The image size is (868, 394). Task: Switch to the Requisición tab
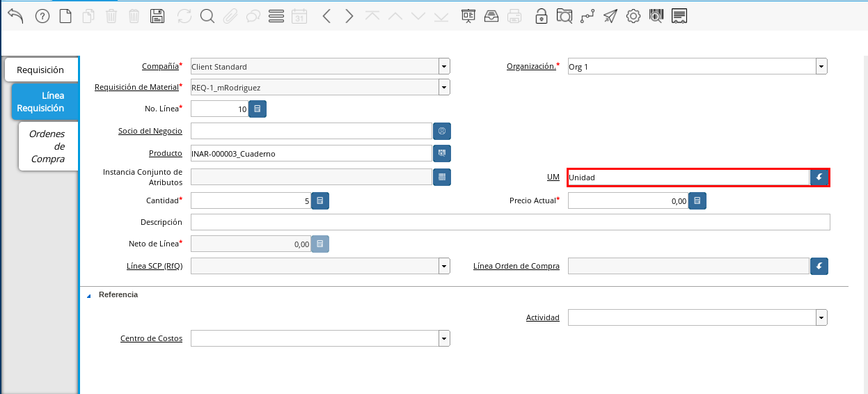(x=40, y=70)
